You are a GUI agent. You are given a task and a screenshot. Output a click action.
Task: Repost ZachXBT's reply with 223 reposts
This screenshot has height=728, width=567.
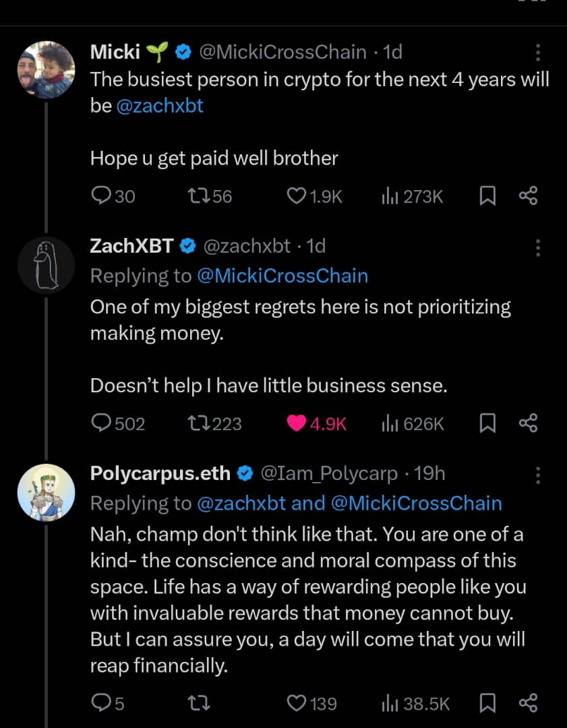click(x=199, y=423)
